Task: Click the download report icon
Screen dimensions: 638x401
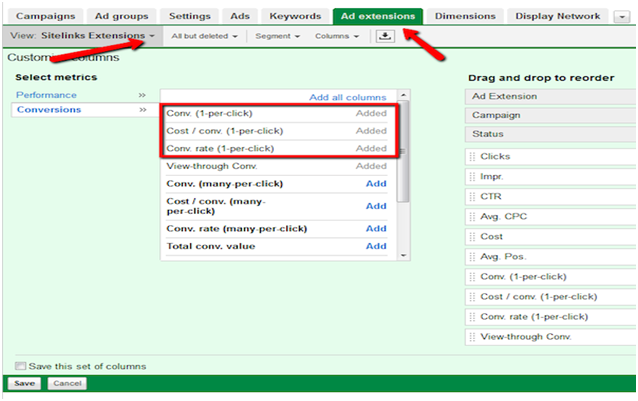Action: click(385, 36)
